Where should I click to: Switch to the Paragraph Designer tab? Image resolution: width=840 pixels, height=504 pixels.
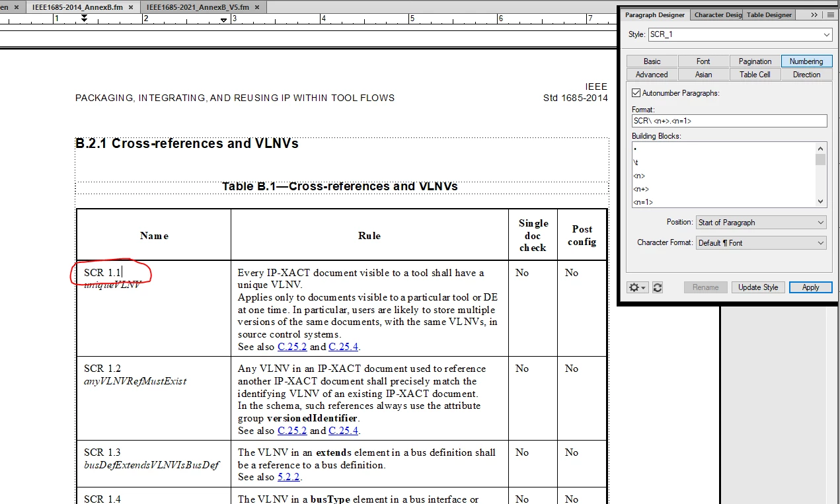coord(654,15)
